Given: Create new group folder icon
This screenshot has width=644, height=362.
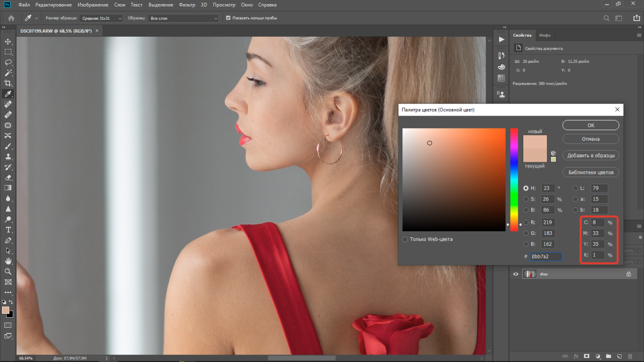Looking at the screenshot, I should coord(608,356).
